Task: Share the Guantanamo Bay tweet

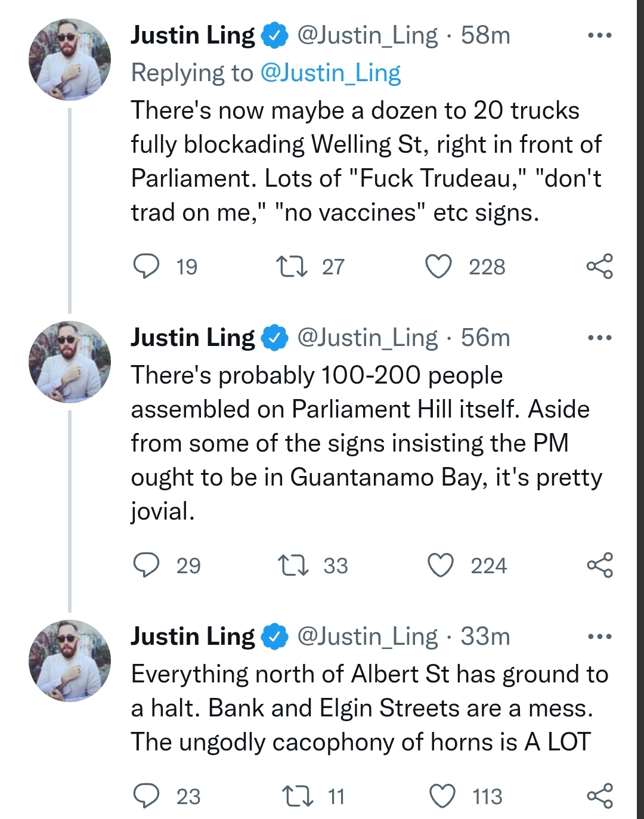Action: pyautogui.click(x=599, y=565)
